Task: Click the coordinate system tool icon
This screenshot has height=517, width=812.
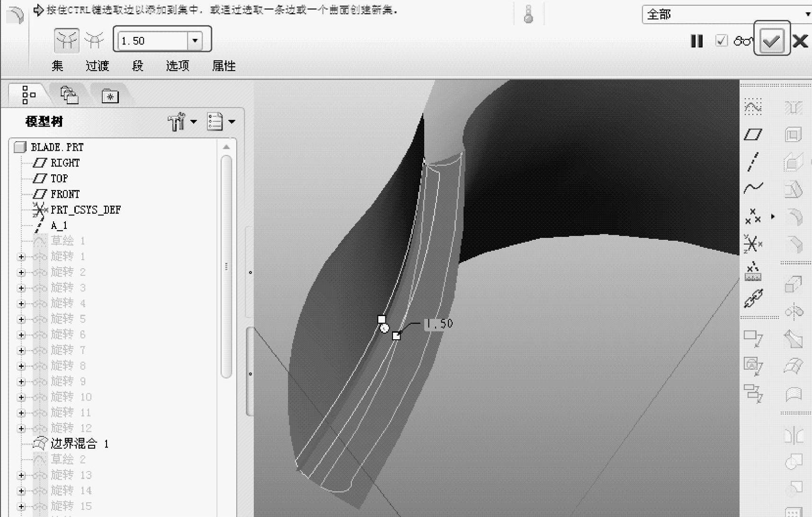Action: [753, 245]
